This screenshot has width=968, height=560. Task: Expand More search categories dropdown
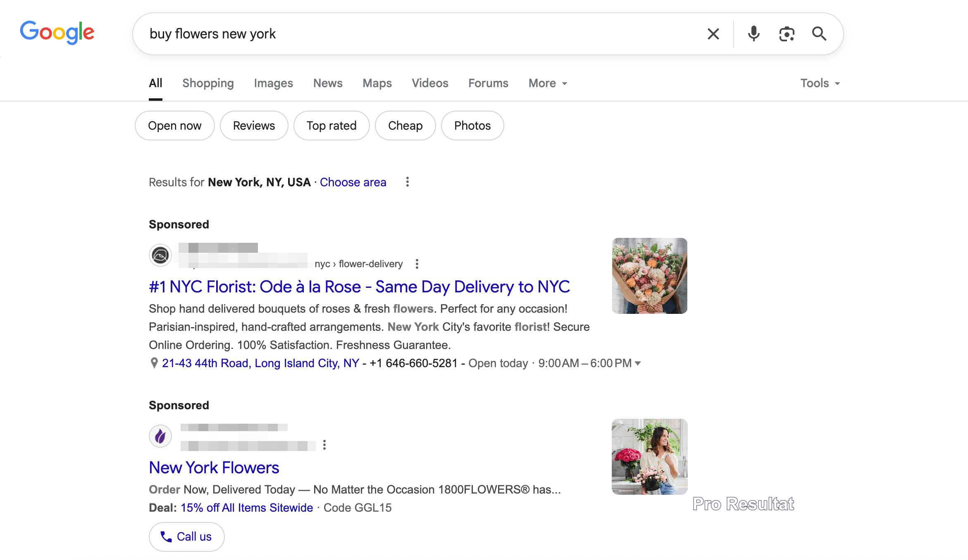coord(548,83)
